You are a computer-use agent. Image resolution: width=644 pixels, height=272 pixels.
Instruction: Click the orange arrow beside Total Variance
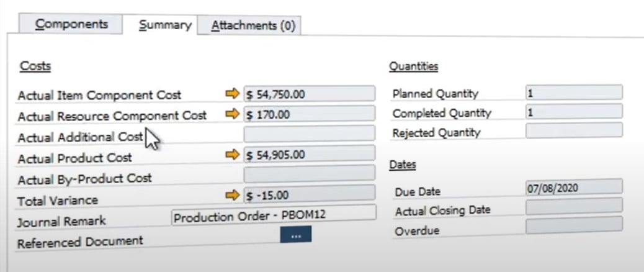pos(233,195)
